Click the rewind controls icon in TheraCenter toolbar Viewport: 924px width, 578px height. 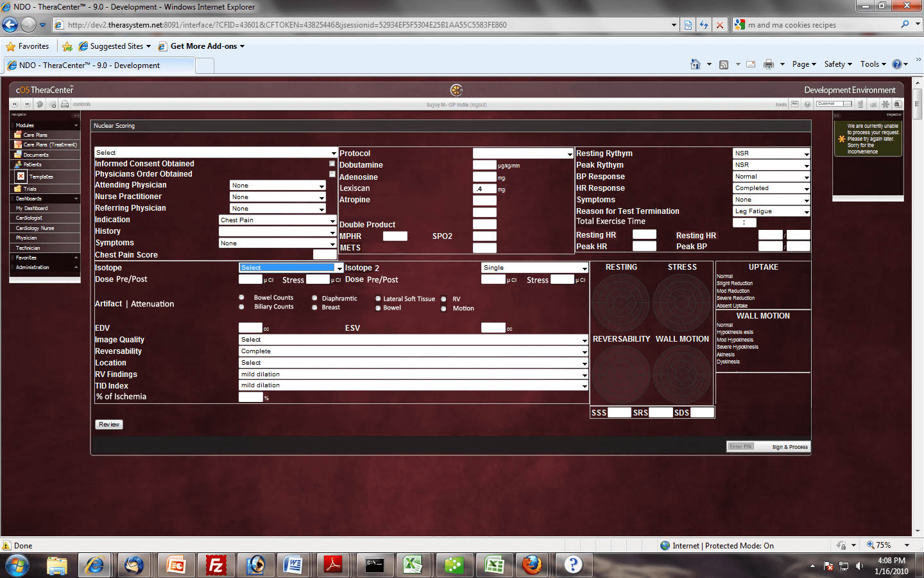pyautogui.click(x=14, y=104)
